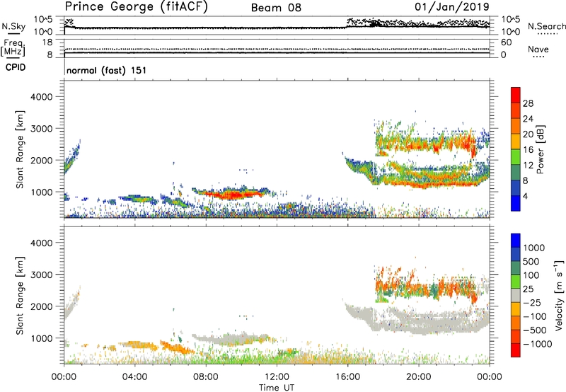566x392 pixels.
Task: Click the orange negative-velocity streak near 06:00
Action: 177,348
